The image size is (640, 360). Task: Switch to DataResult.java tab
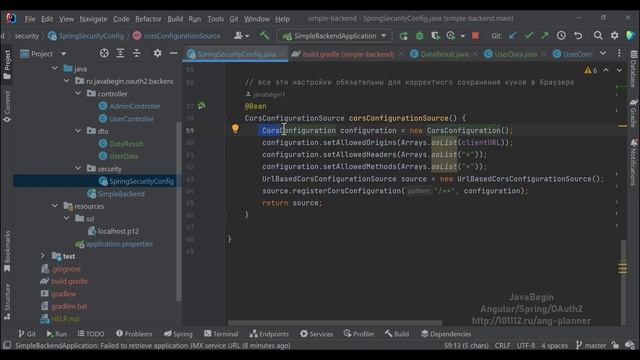(444, 54)
